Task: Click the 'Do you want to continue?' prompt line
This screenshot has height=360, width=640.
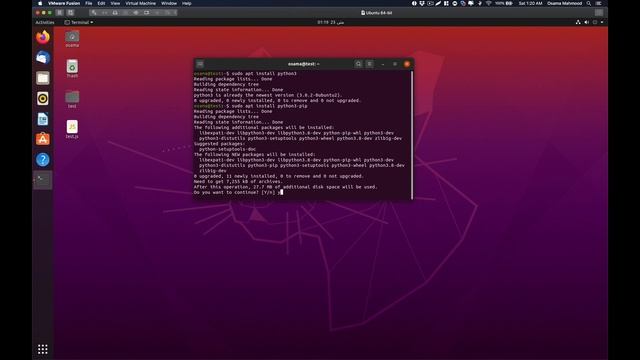Action: pyautogui.click(x=238, y=192)
